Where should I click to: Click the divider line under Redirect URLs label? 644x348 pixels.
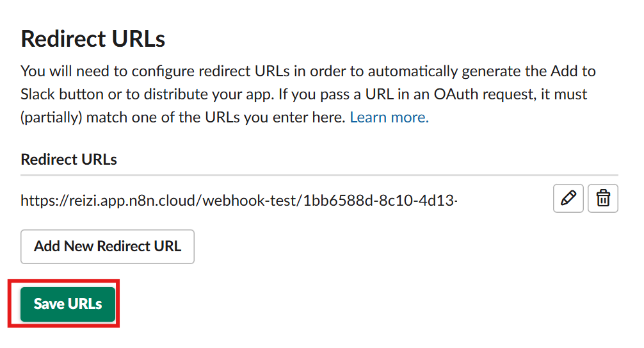coord(319,175)
